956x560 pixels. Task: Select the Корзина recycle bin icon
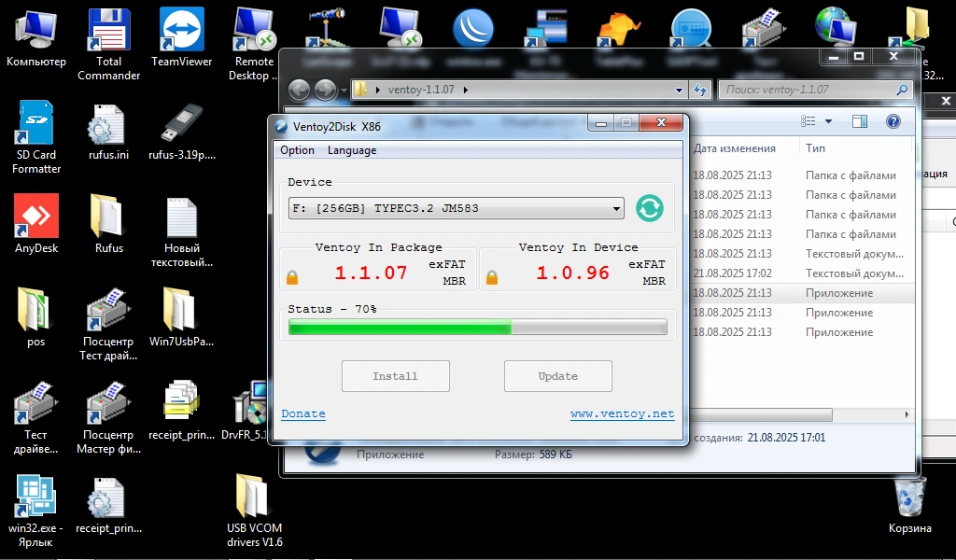pos(909,506)
